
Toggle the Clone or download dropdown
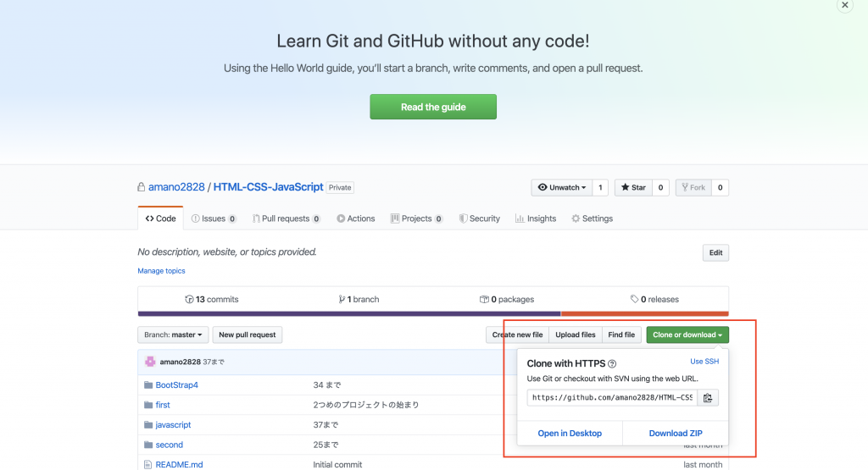pyautogui.click(x=687, y=335)
